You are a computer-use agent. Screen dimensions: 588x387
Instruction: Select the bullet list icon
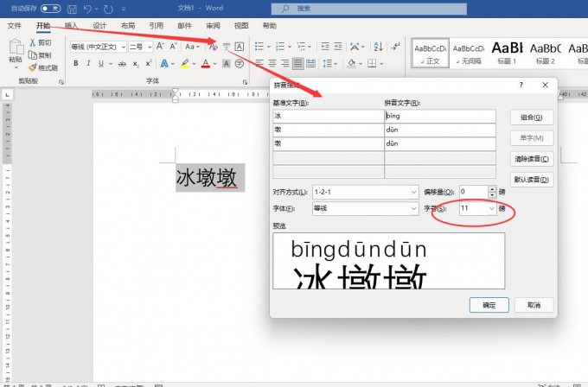(259, 47)
